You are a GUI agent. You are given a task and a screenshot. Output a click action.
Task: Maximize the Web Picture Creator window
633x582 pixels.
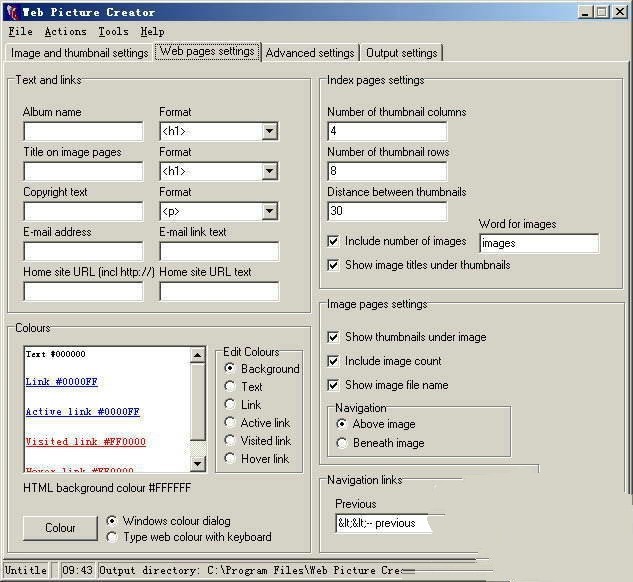pos(602,12)
